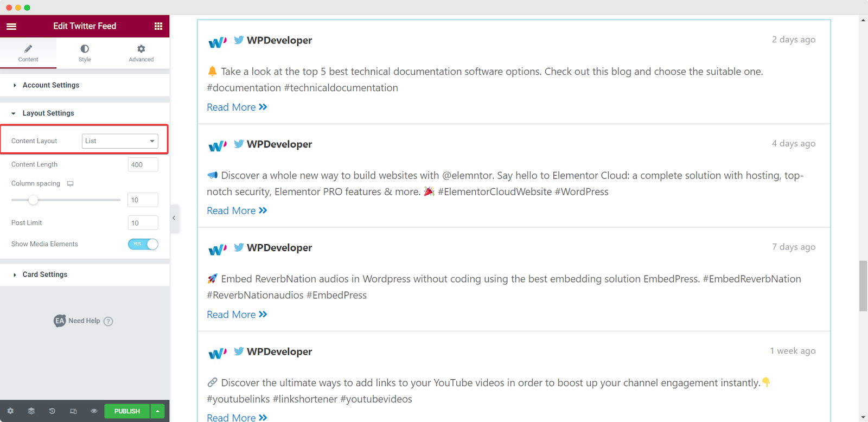Click the Need Help link
The image size is (868, 422).
tap(84, 321)
